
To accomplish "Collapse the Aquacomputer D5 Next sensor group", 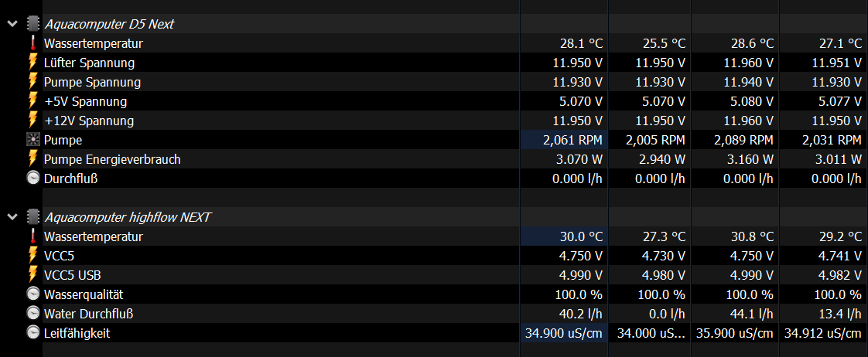I will click(x=12, y=24).
